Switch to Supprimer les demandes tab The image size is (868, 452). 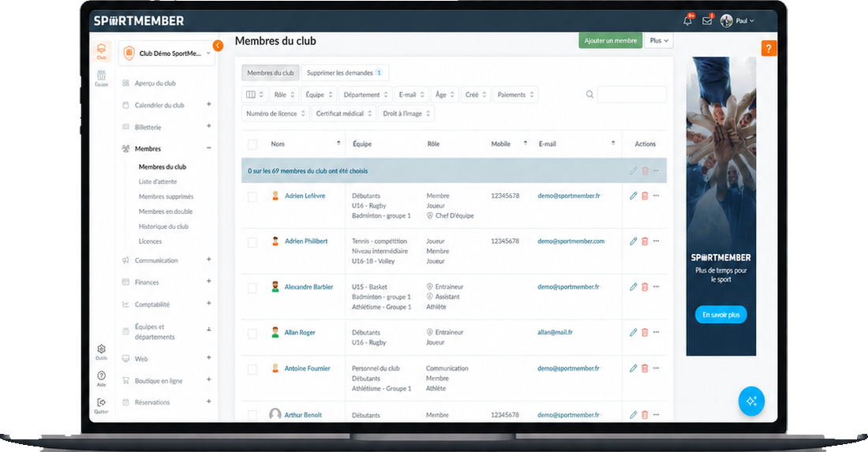344,73
